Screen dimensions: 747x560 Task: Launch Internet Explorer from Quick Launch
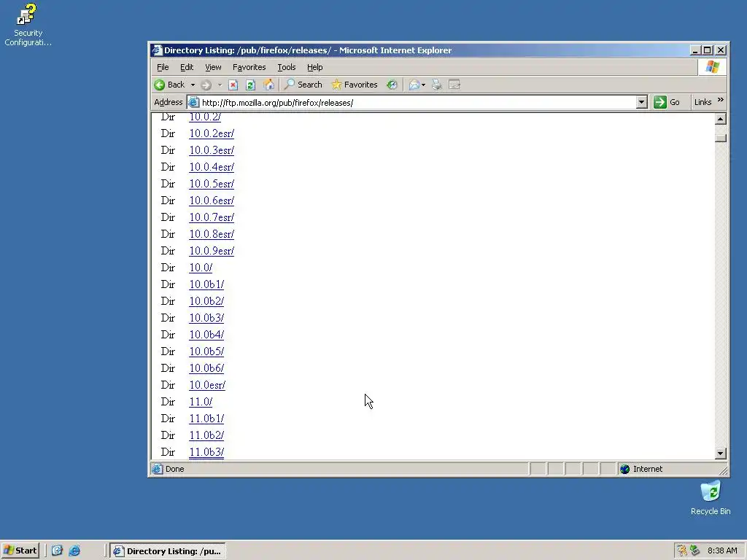(74, 551)
